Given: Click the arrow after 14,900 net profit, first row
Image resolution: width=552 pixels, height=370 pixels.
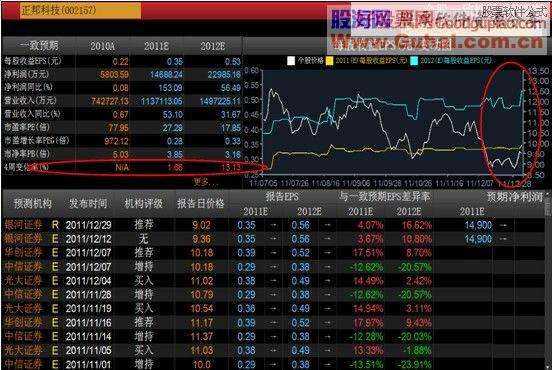Looking at the screenshot, I should pos(503,225).
